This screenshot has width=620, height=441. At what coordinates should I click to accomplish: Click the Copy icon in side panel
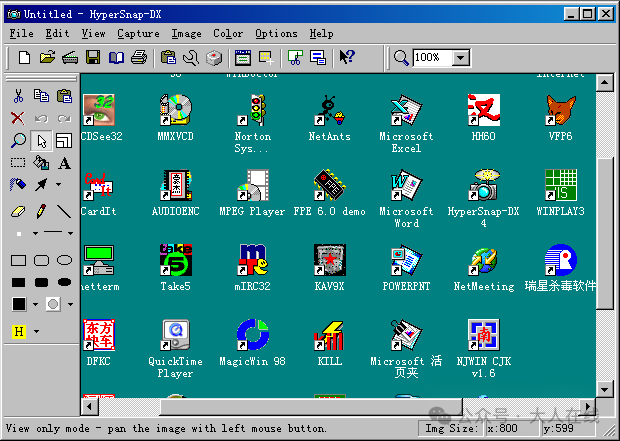pos(41,96)
